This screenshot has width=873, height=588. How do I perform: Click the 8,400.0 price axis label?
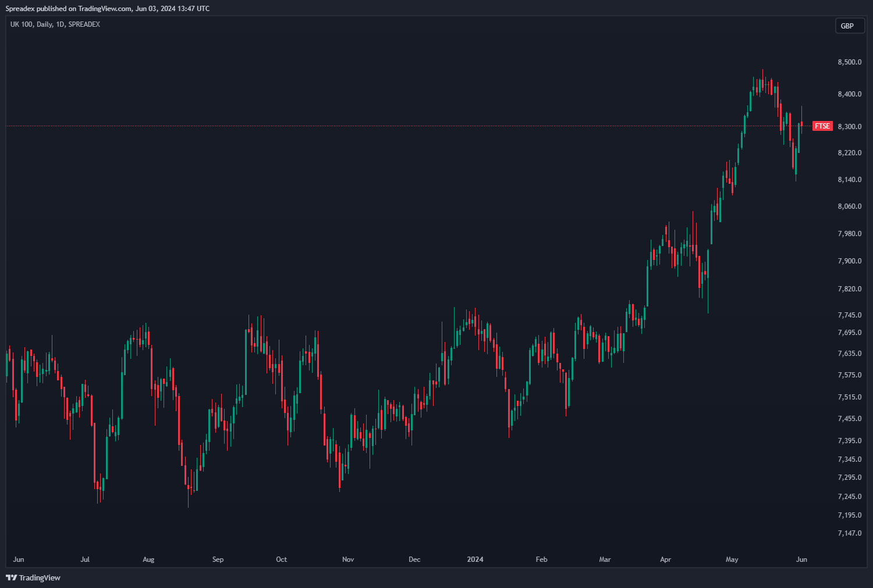pos(850,94)
